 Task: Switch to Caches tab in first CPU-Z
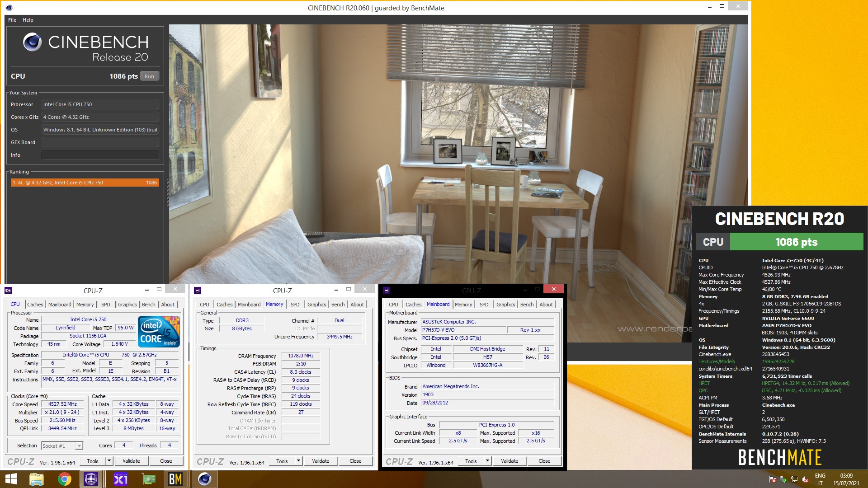(35, 305)
